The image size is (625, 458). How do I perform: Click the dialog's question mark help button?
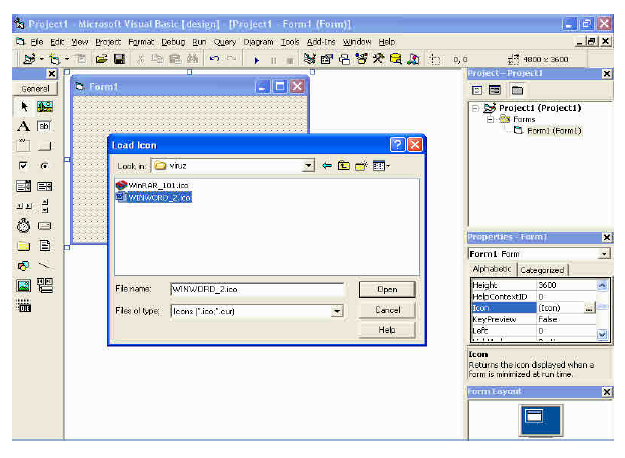click(x=397, y=144)
